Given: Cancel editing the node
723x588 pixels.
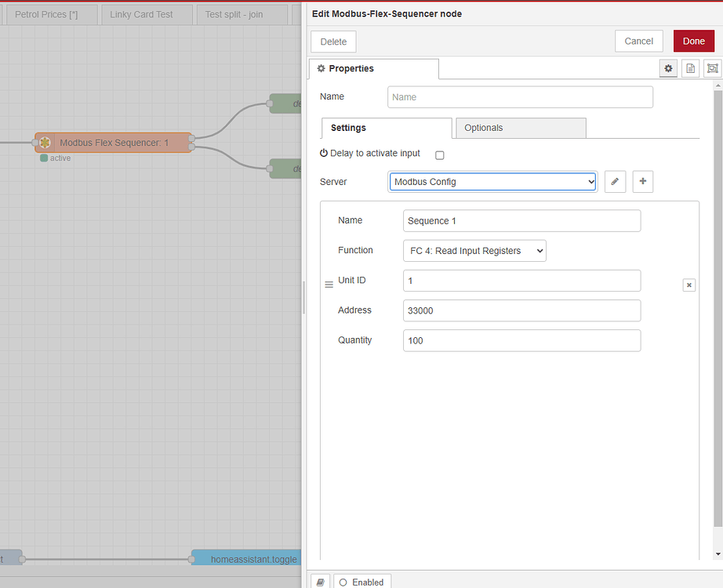Looking at the screenshot, I should tap(638, 41).
